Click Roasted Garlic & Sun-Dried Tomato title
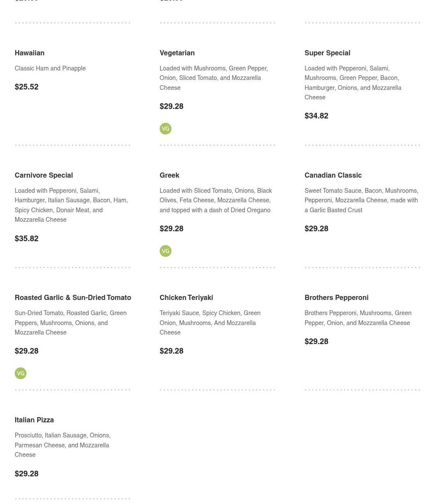This screenshot has width=437, height=504. (x=73, y=298)
